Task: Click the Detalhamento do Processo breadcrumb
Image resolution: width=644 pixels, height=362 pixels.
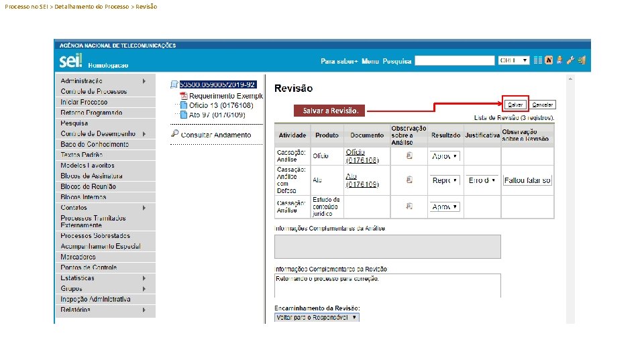Action: 92,7
